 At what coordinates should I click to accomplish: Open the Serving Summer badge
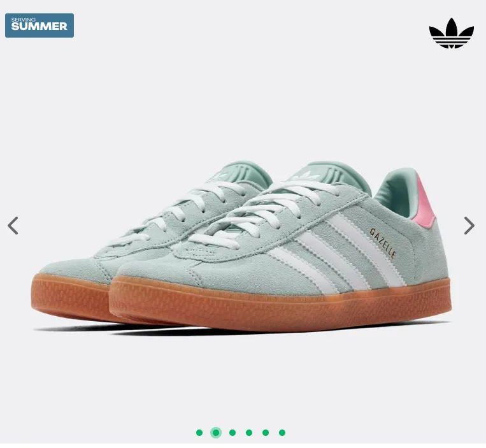[39, 25]
